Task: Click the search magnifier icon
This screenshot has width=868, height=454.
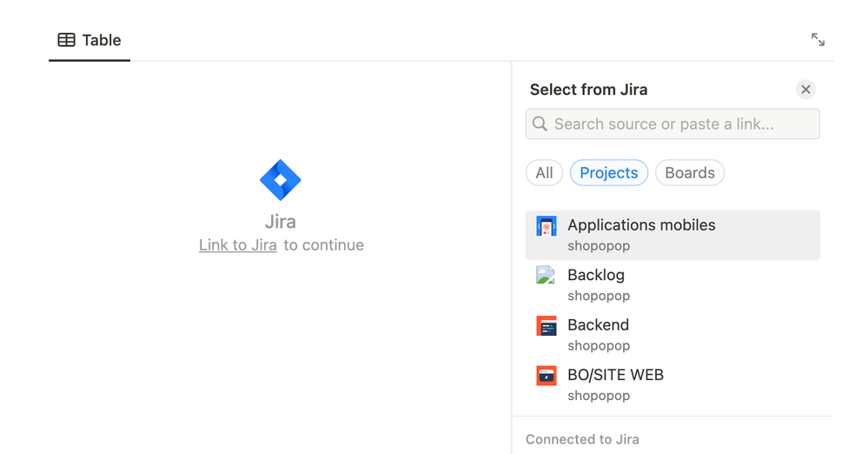Action: pos(540,124)
